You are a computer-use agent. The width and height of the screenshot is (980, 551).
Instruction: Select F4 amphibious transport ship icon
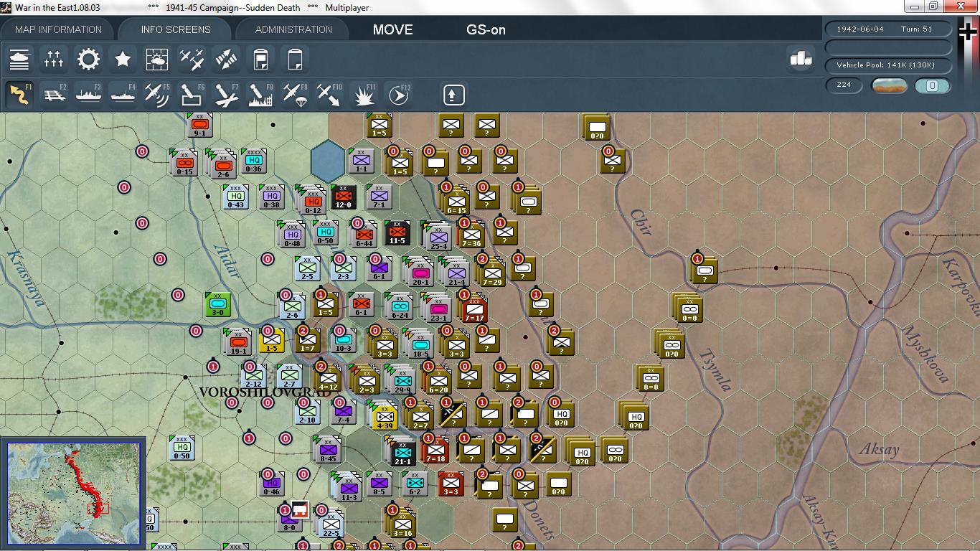pyautogui.click(x=123, y=94)
